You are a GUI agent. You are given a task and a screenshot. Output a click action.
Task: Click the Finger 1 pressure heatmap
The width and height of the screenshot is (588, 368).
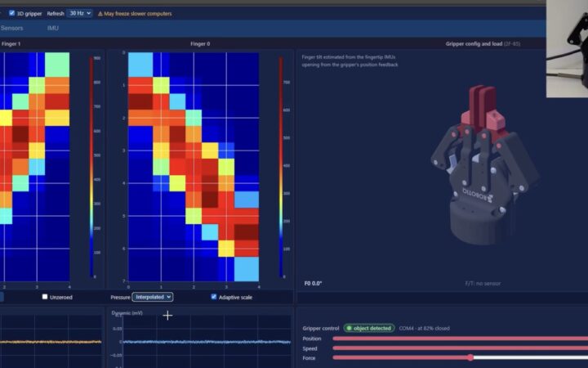[34, 167]
